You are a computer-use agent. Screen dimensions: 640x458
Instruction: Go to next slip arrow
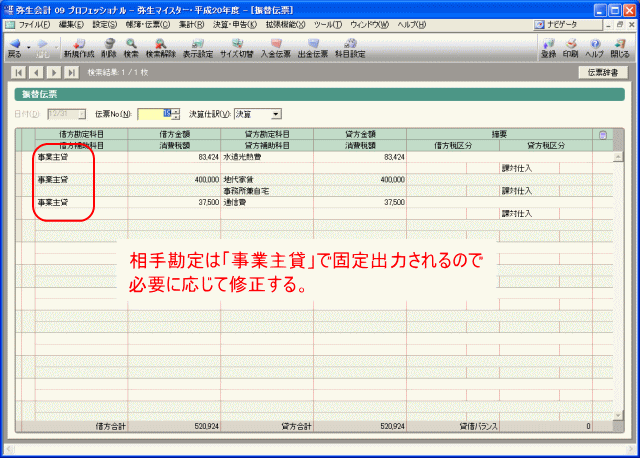coord(54,73)
